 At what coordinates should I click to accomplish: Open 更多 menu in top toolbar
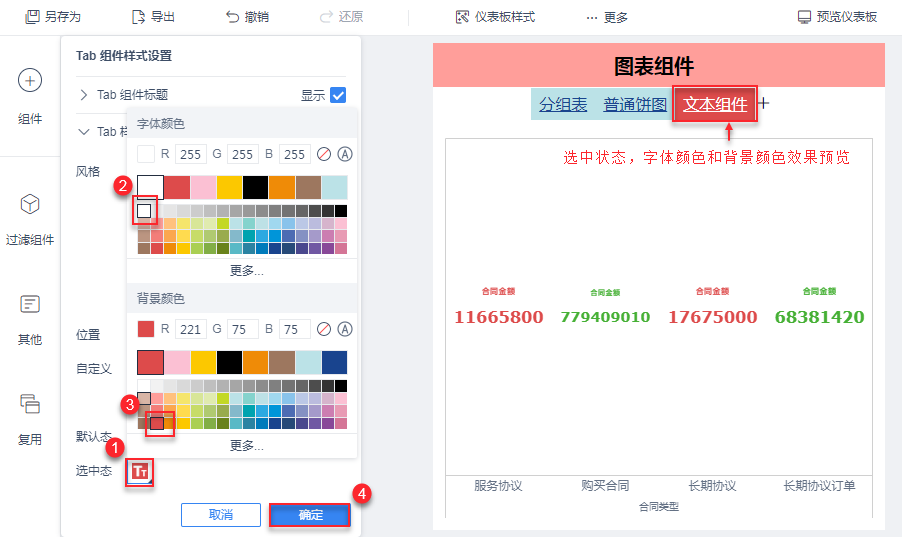[607, 17]
